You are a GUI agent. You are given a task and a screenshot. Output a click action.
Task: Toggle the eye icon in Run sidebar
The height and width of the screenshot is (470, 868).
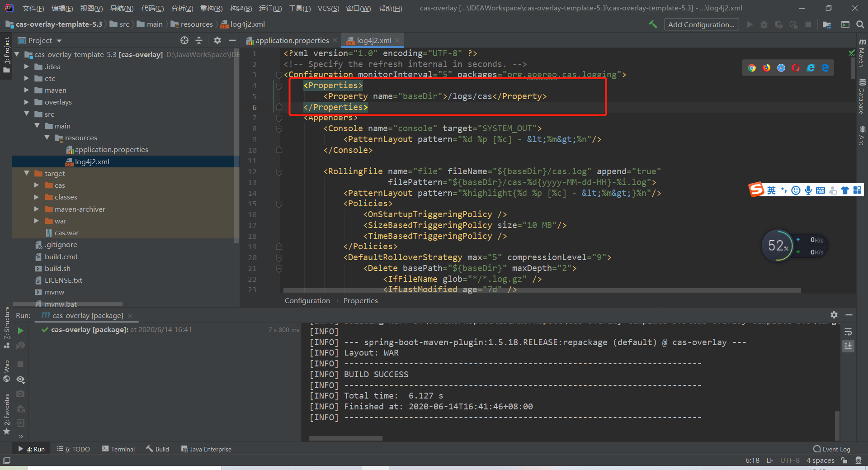point(20,380)
